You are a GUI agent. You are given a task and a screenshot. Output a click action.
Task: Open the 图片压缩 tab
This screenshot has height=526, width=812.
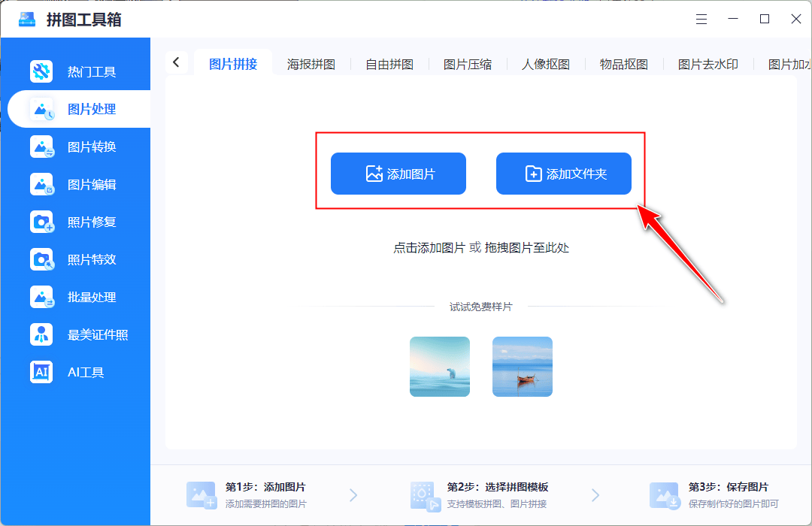(x=468, y=65)
